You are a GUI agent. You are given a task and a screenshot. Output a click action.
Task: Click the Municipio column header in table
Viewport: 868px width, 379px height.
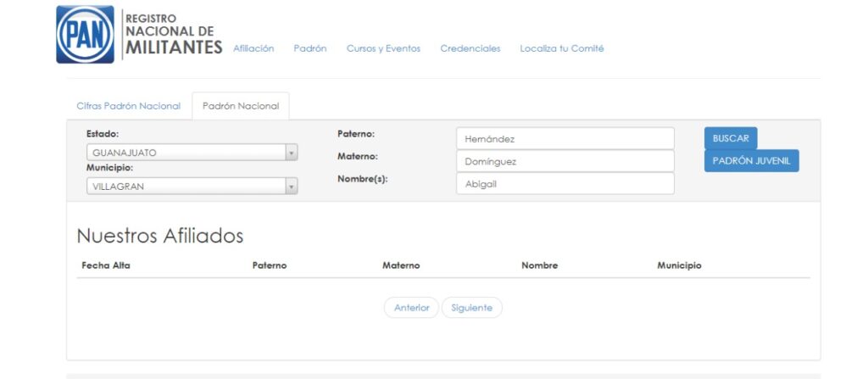click(679, 265)
